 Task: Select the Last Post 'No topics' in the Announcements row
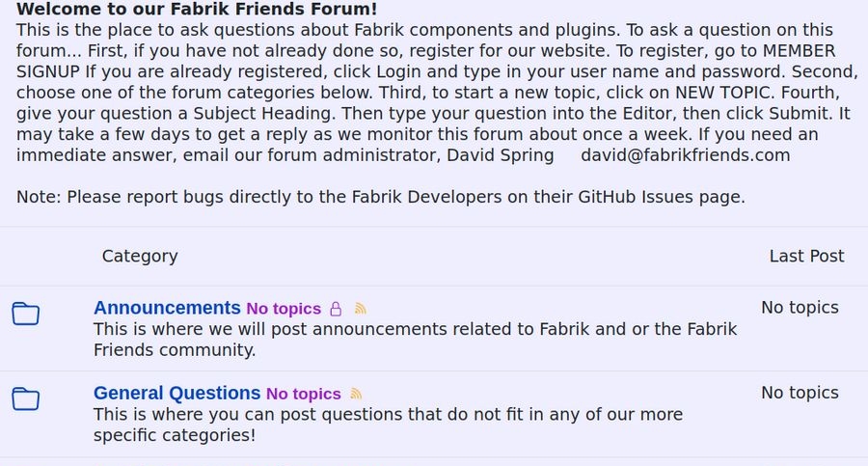click(800, 308)
